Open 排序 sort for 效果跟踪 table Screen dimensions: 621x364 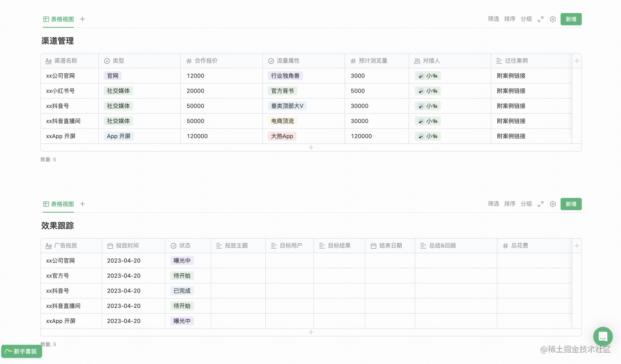tap(510, 204)
